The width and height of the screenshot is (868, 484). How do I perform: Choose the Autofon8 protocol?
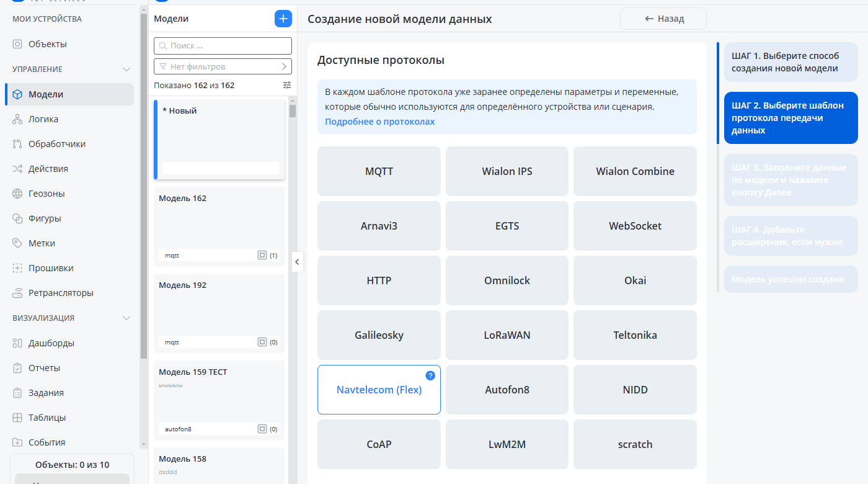point(507,390)
